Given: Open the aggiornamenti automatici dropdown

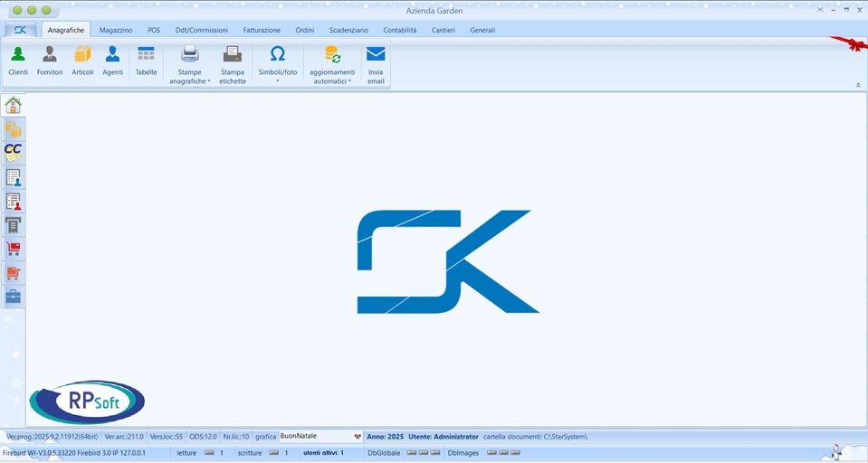Looking at the screenshot, I should [x=332, y=76].
